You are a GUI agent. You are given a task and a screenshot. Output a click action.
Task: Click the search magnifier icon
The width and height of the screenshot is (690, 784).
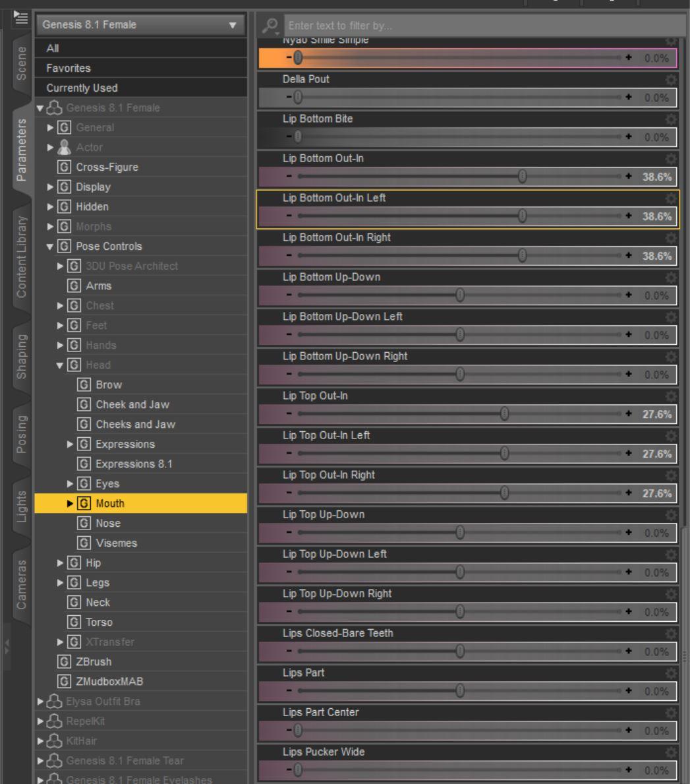pyautogui.click(x=270, y=25)
